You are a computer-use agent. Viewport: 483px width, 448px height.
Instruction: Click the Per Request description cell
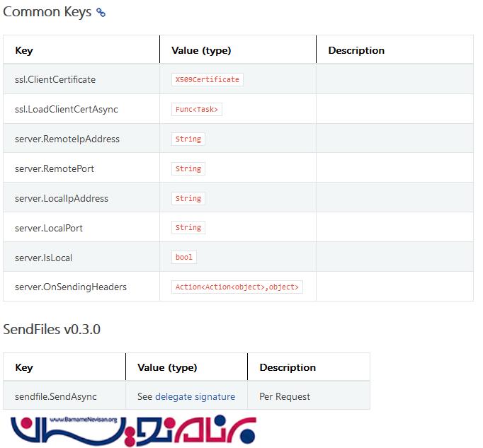[285, 396]
